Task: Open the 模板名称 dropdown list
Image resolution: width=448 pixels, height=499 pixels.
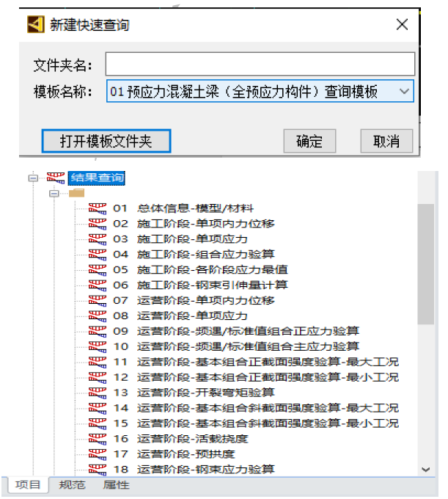Action: 404,91
